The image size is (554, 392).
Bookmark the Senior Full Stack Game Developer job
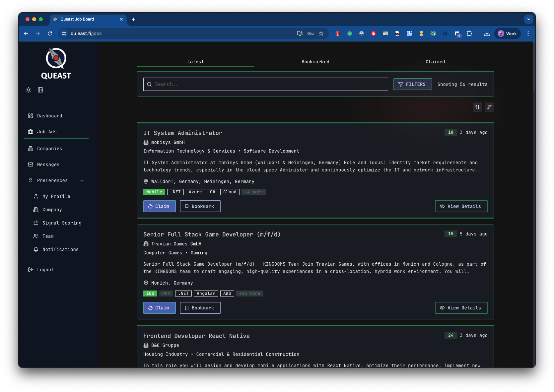point(200,308)
